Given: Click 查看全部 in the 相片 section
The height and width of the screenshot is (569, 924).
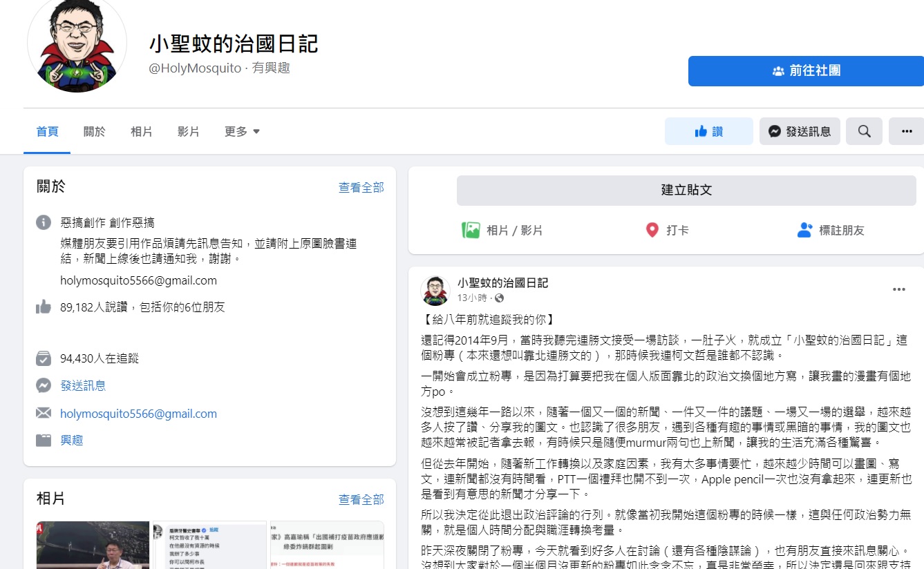Looking at the screenshot, I should click(361, 499).
